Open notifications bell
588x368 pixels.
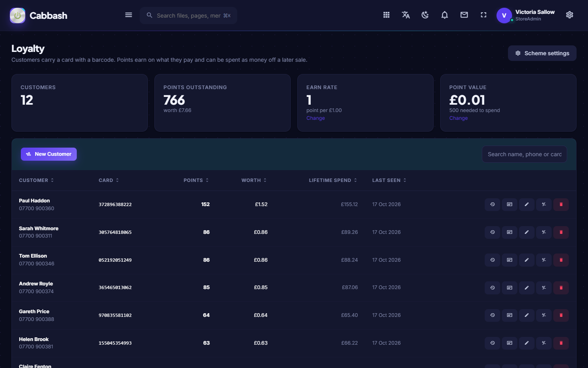[x=445, y=15]
